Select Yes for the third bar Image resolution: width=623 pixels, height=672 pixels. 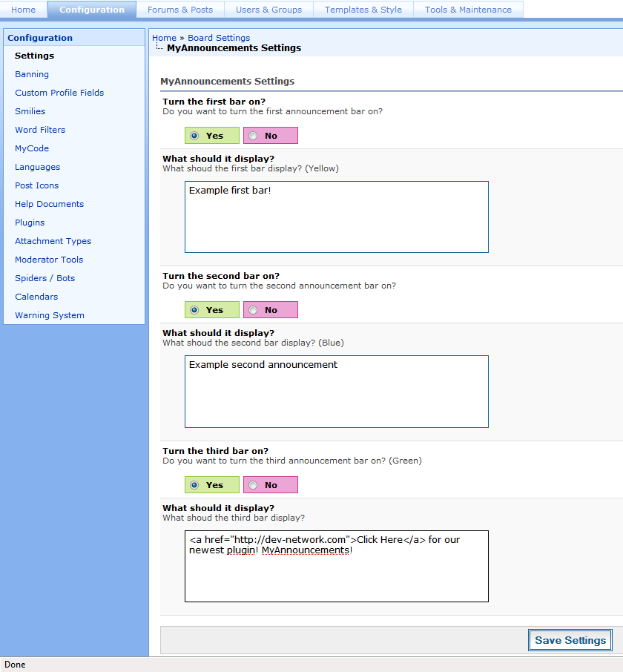coord(195,485)
